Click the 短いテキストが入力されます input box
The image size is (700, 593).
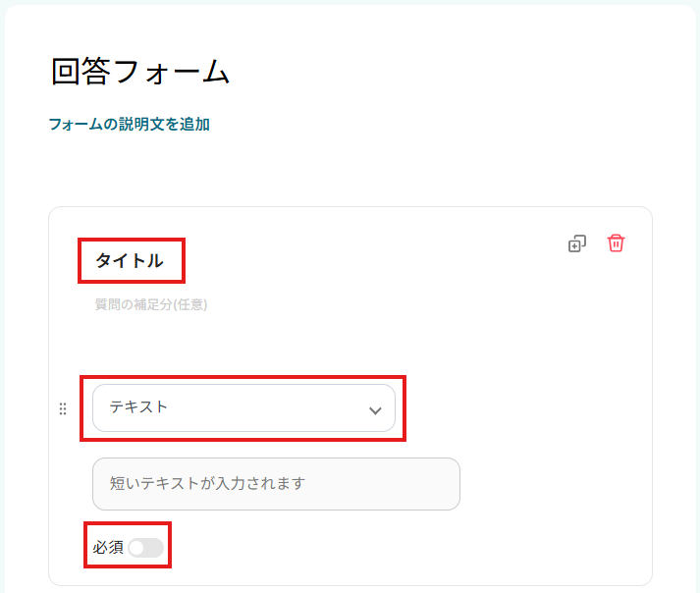coord(276,483)
